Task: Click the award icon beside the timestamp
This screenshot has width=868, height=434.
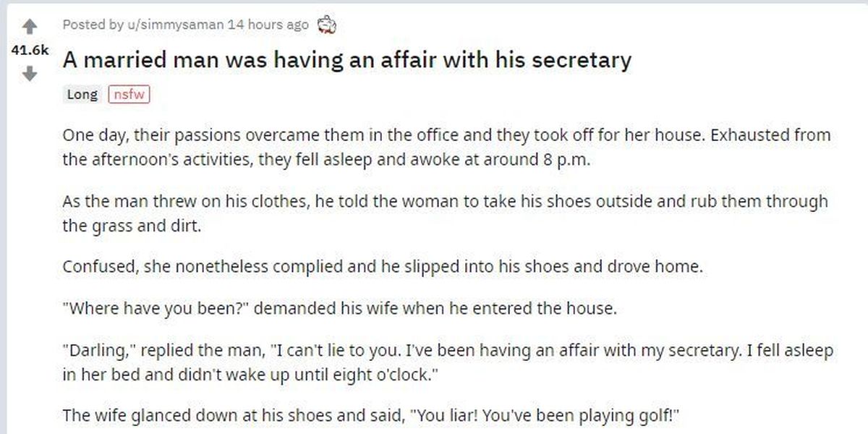Action: pos(327,25)
